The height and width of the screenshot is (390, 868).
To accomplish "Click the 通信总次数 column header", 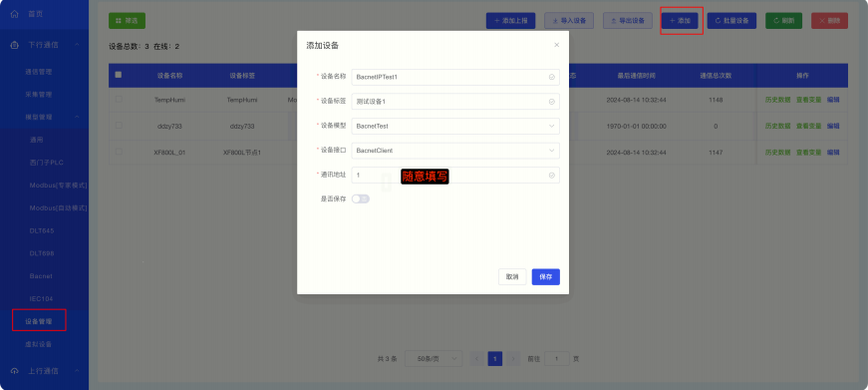I will coord(716,76).
